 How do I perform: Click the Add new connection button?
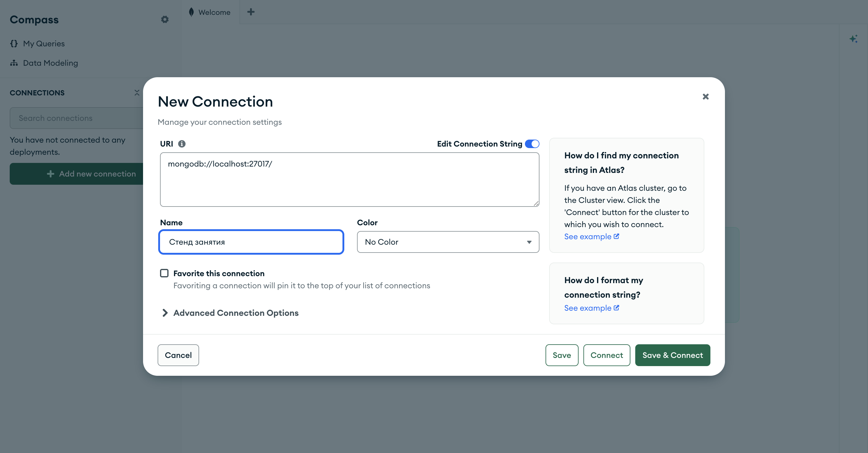tap(76, 174)
